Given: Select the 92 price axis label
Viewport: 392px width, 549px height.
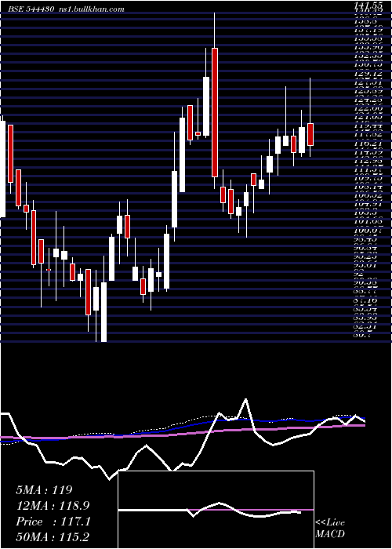Looking at the screenshot, I should [360, 274].
